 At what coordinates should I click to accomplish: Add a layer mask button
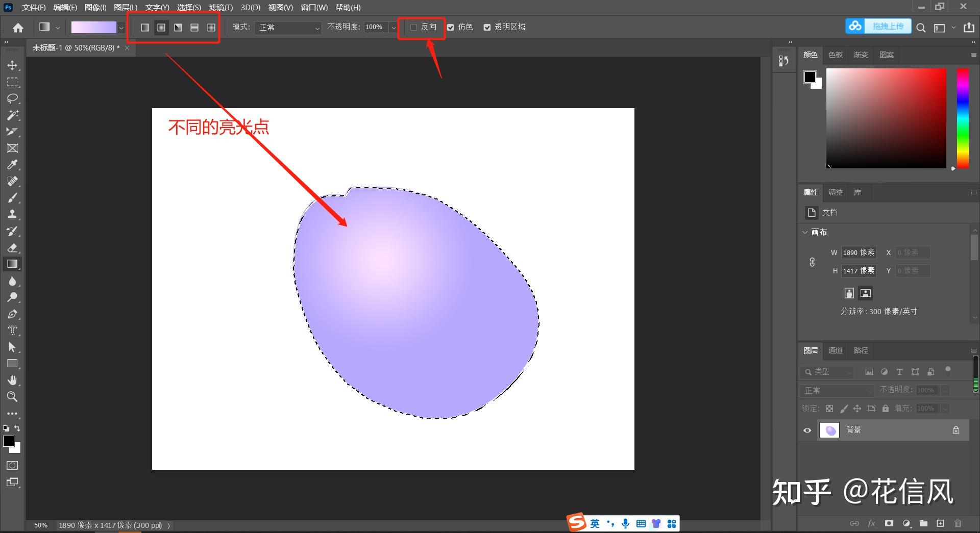[889, 523]
